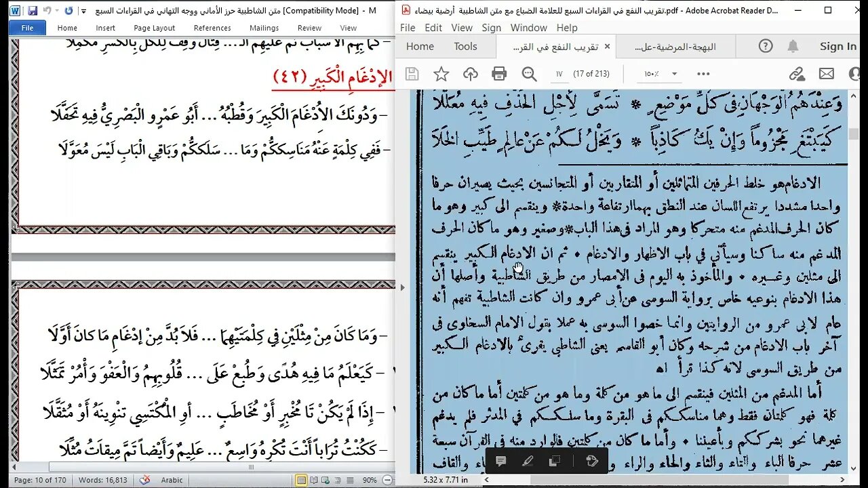Open Acrobat View menu
Screen dimensions: 868x488
(462, 28)
